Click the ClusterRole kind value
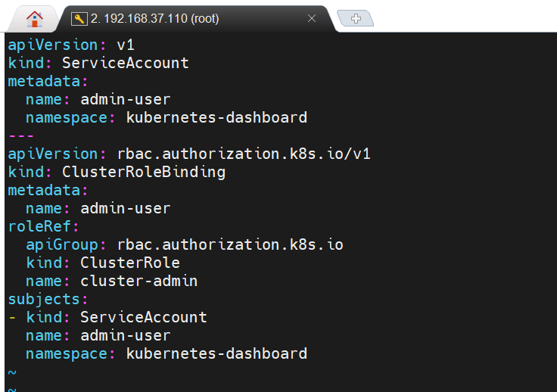Viewport: 557px width, 392px height. (130, 263)
